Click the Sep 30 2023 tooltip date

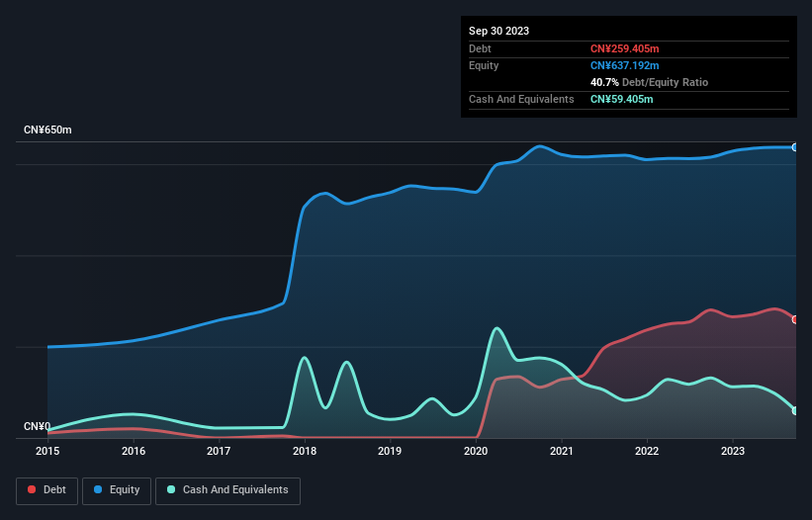coord(498,31)
